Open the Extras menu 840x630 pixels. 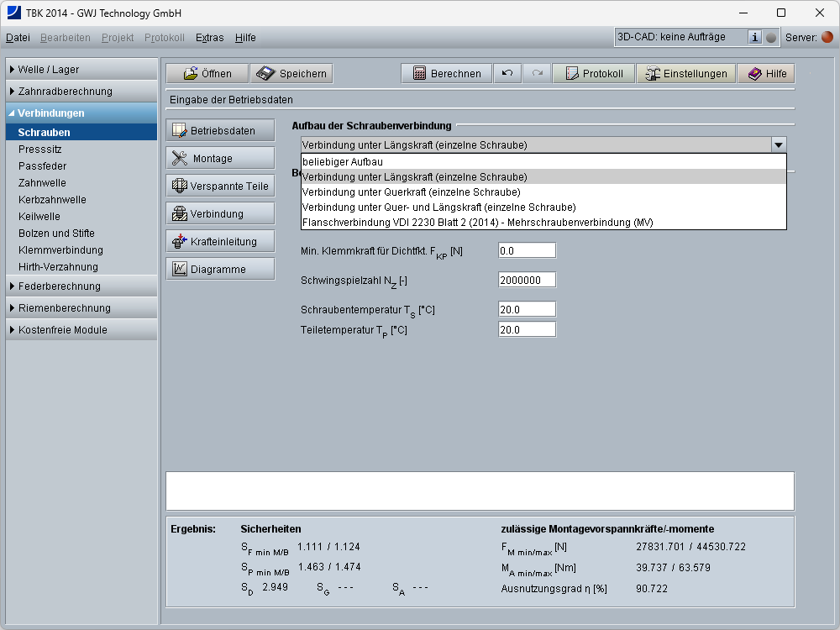[x=209, y=38]
